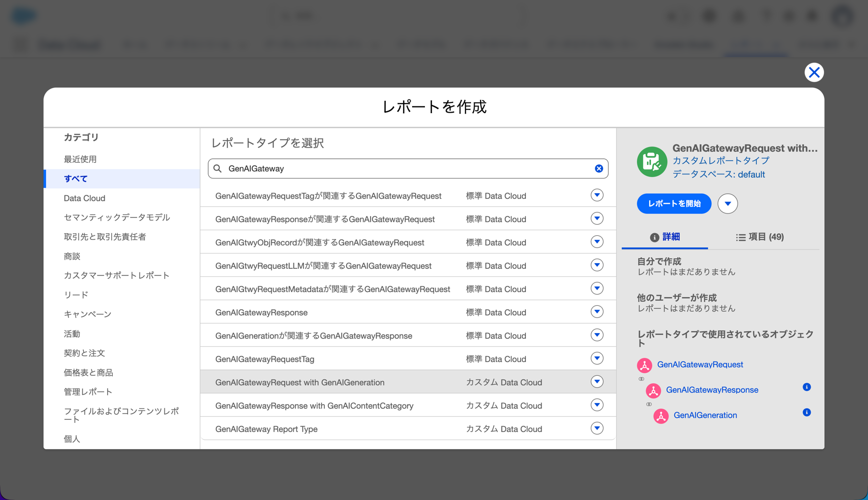Screen dimensions: 868x500
Task: Switch to the 項目 (49) tab
Action: pyautogui.click(x=760, y=237)
